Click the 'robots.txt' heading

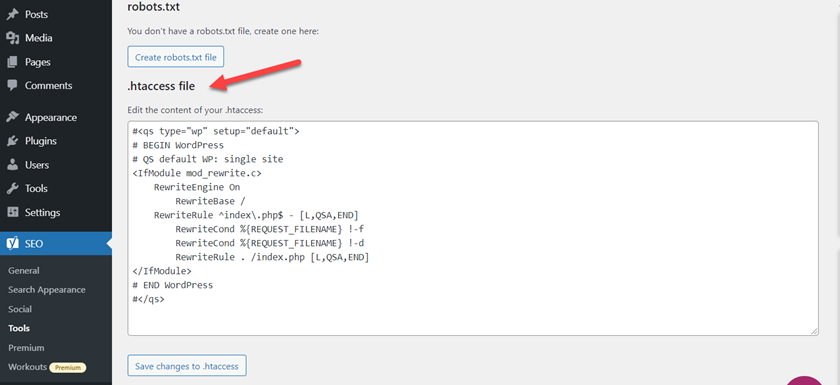154,7
